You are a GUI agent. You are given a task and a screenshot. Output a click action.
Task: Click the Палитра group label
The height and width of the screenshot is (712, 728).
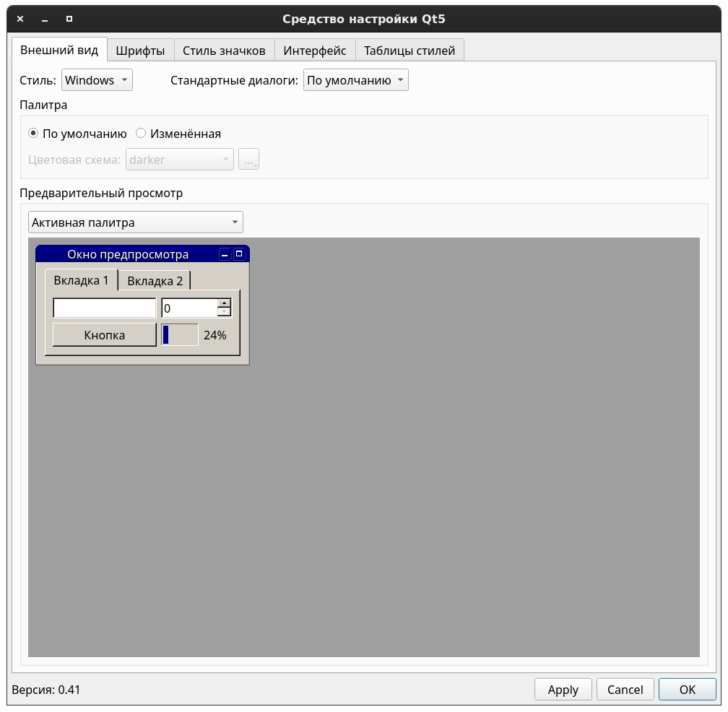pyautogui.click(x=43, y=105)
